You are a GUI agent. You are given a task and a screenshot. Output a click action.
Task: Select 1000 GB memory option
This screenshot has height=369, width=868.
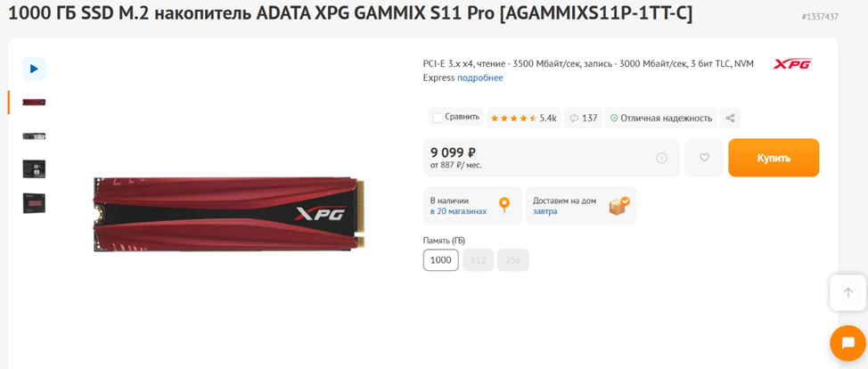click(x=441, y=260)
